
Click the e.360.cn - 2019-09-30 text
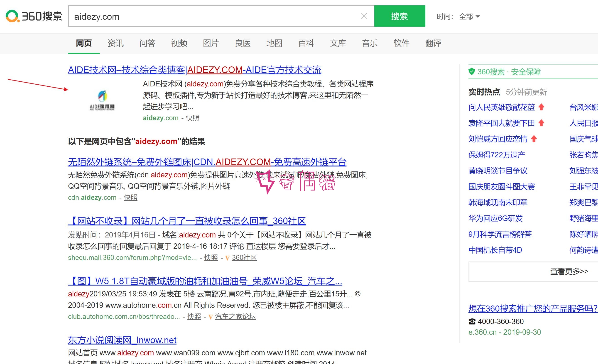pos(505,332)
